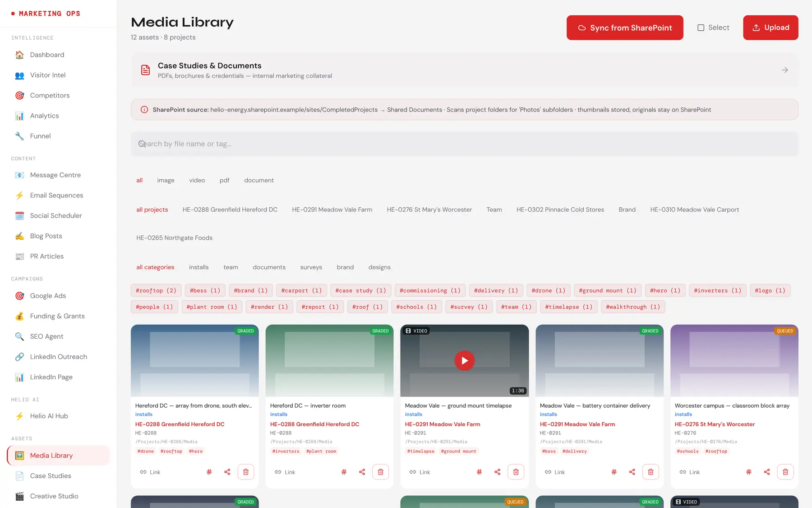Toggle the #rooftop (2) tag filter
This screenshot has height=508, width=812.
click(x=156, y=290)
